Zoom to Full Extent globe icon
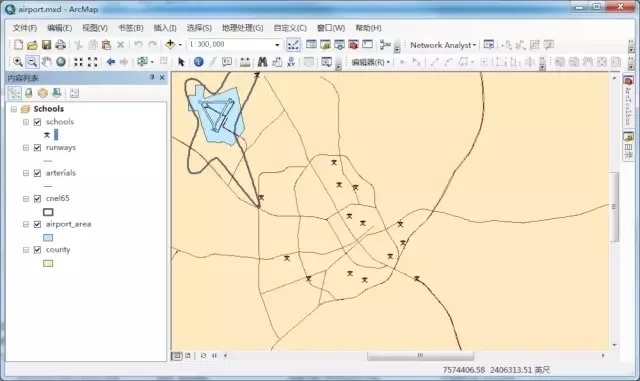Screen dimensions: 640x381 pos(61,62)
